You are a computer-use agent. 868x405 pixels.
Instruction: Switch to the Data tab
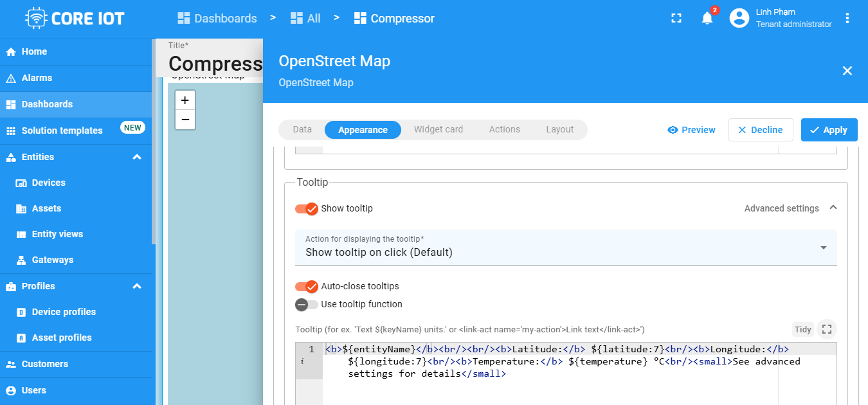pyautogui.click(x=302, y=130)
